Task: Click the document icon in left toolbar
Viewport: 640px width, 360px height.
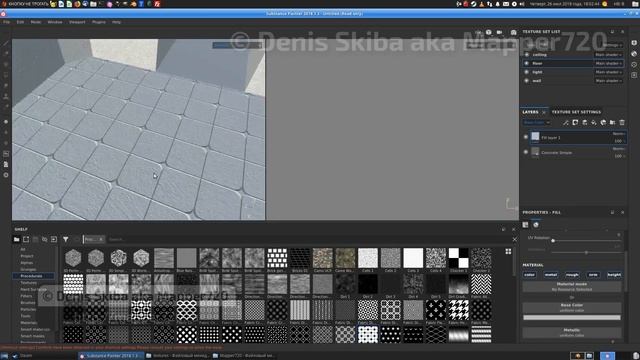Action: point(6,164)
